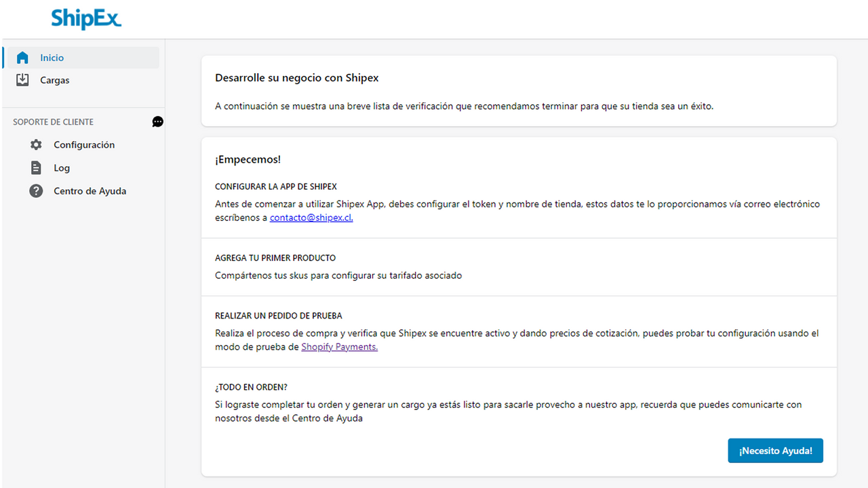Select Log from the sidebar menu
The width and height of the screenshot is (868, 488).
[62, 167]
